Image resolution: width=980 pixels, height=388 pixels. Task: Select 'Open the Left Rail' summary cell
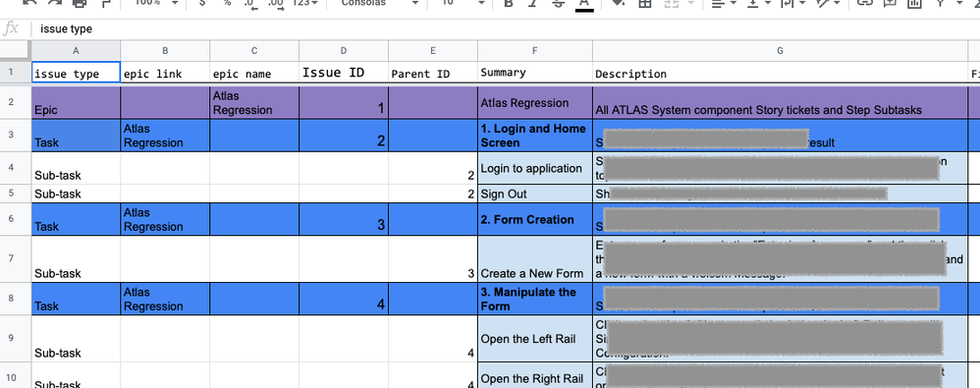pyautogui.click(x=535, y=339)
